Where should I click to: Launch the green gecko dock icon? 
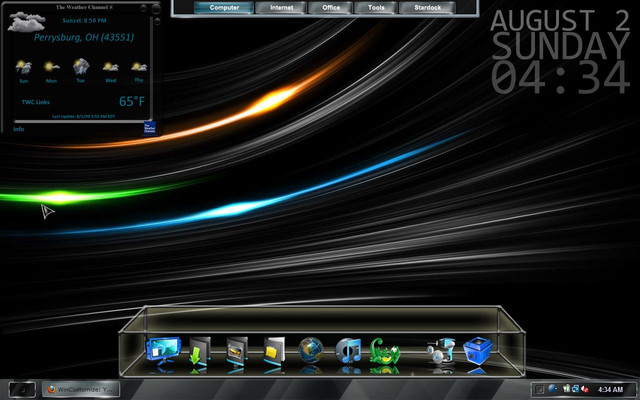384,351
